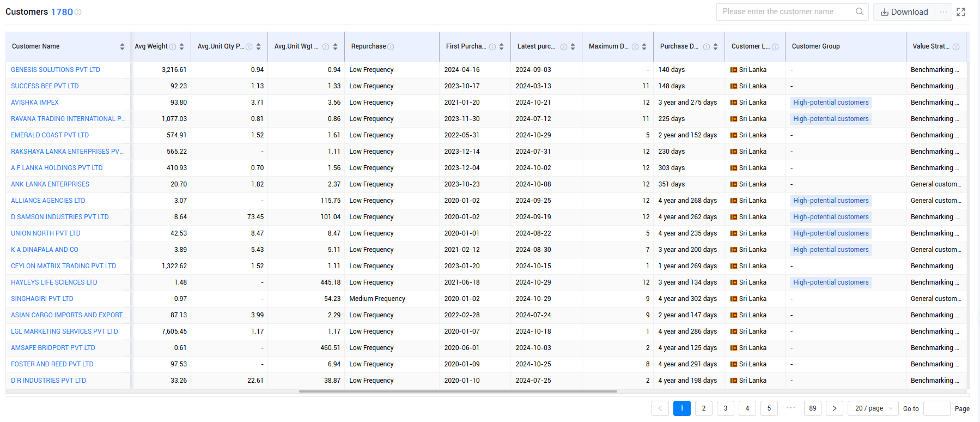
Task: Click the Maximum D... info icon
Action: coord(635,47)
